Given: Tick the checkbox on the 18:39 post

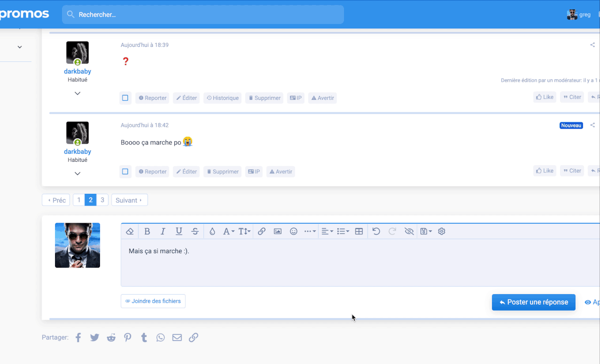Looking at the screenshot, I should pos(125,98).
